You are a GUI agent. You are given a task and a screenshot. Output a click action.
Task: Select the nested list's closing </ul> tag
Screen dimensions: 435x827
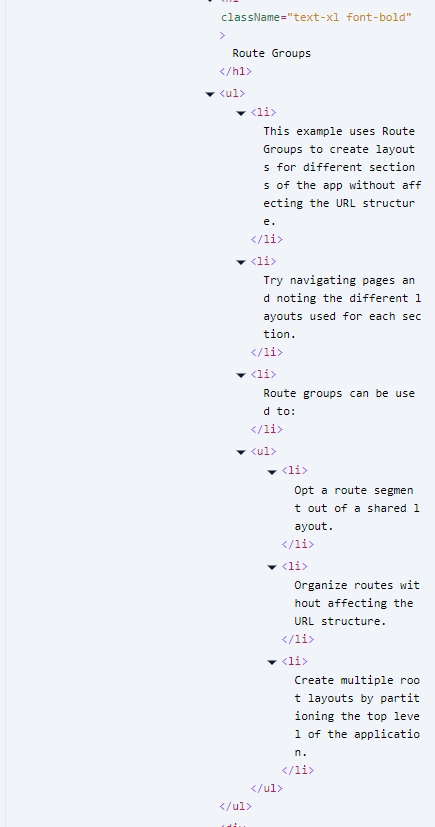pos(267,788)
